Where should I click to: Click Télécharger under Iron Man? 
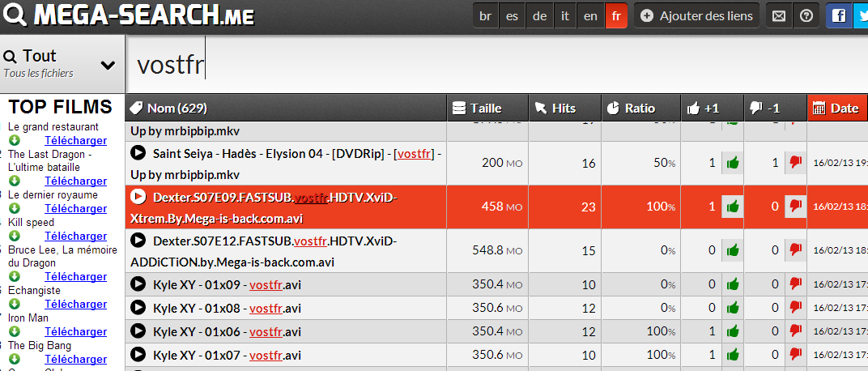coord(76,331)
